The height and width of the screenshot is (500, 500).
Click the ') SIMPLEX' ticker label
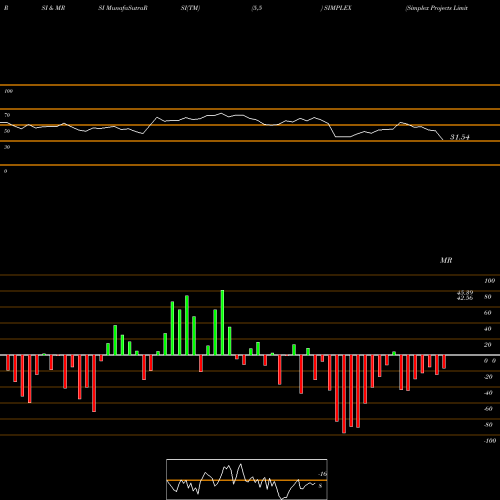click(x=336, y=8)
